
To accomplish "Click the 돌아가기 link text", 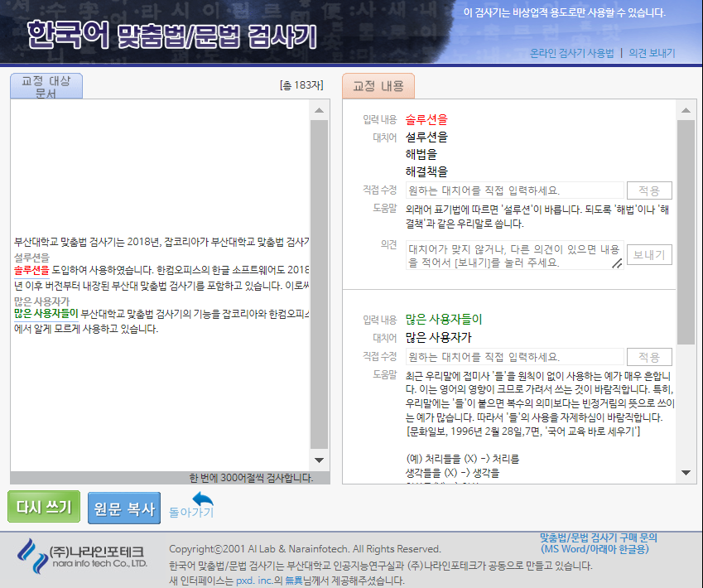I will 191,512.
